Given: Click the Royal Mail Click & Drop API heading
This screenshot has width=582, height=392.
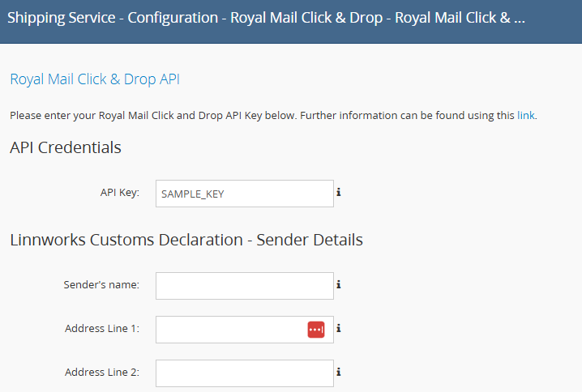Looking at the screenshot, I should [x=95, y=79].
